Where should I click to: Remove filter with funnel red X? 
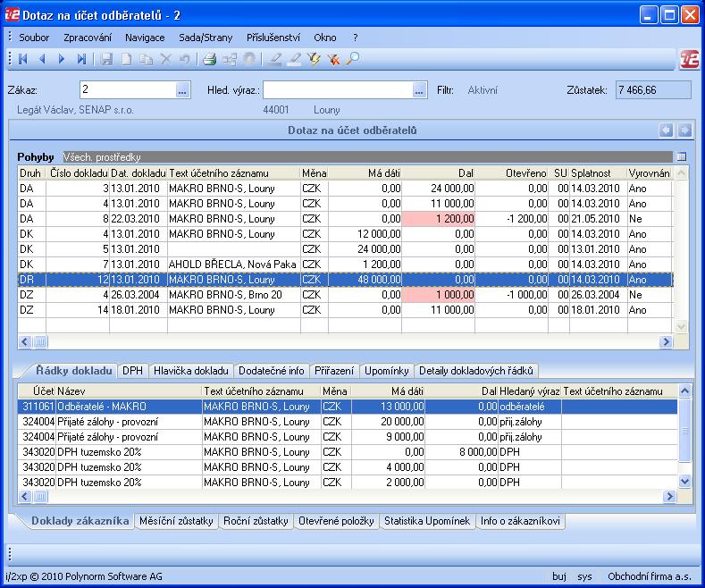333,59
